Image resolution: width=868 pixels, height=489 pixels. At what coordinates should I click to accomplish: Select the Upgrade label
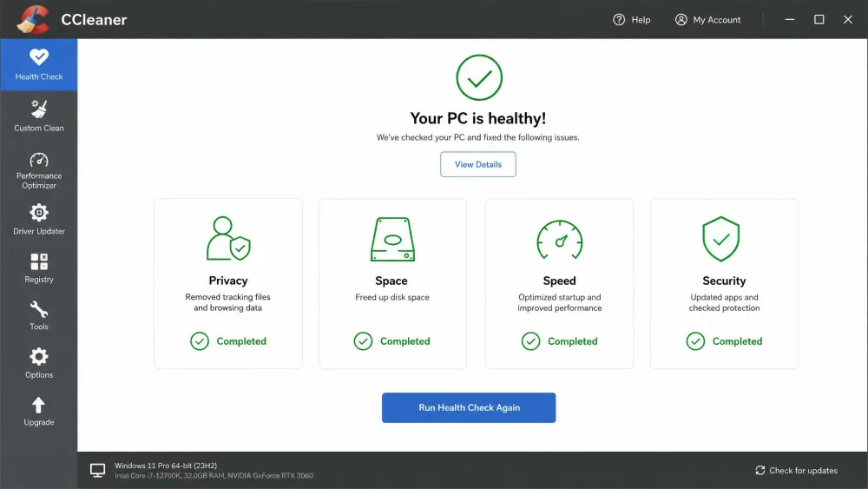[39, 422]
